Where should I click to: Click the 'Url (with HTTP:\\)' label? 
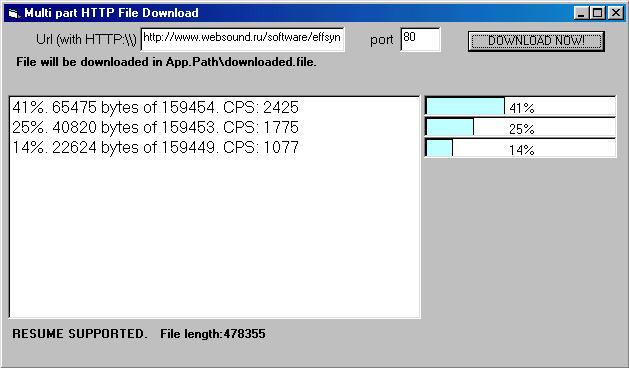86,39
